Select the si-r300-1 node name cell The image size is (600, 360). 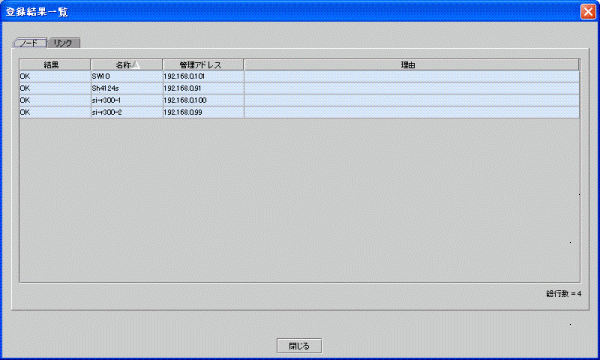[x=127, y=100]
